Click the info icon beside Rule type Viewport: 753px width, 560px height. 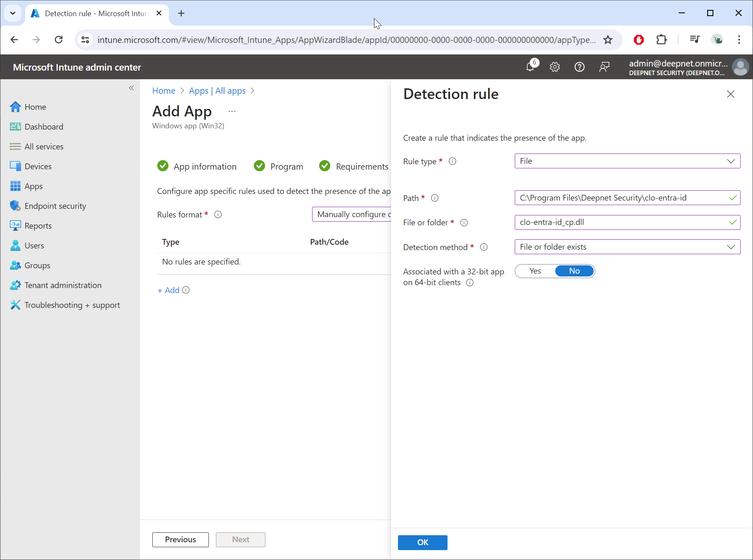(452, 161)
